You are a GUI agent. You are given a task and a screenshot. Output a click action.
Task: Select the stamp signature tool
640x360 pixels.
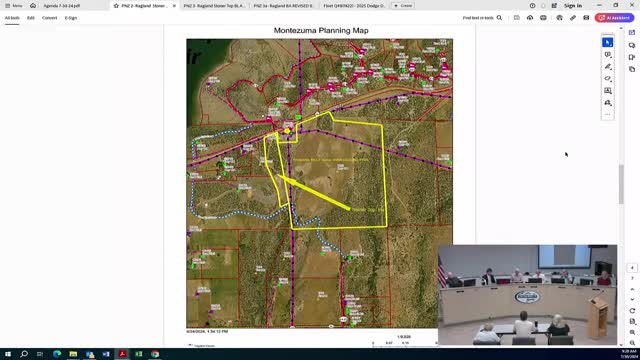[x=607, y=103]
